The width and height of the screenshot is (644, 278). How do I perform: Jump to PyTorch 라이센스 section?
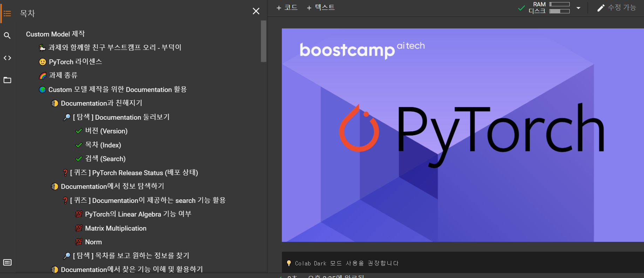click(70, 62)
